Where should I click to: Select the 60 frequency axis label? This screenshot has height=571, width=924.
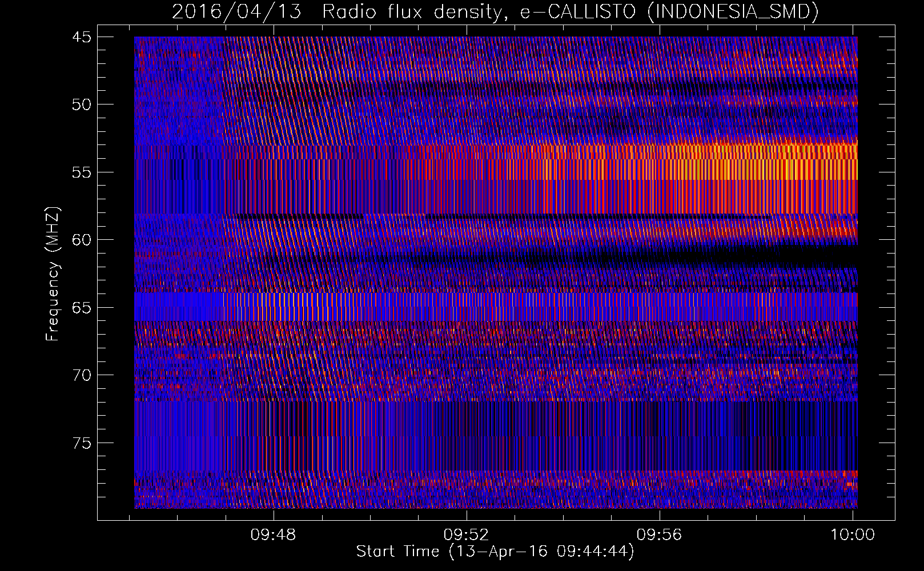click(81, 240)
